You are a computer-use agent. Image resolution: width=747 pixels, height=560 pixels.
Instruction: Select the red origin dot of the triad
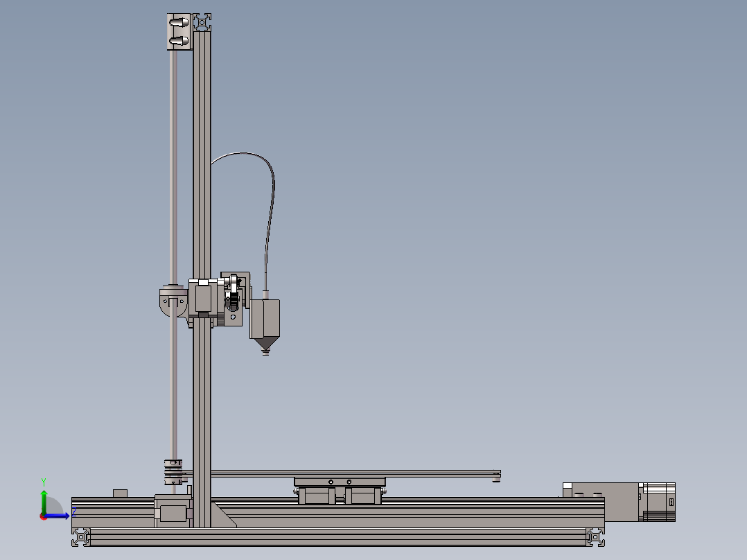pos(44,516)
